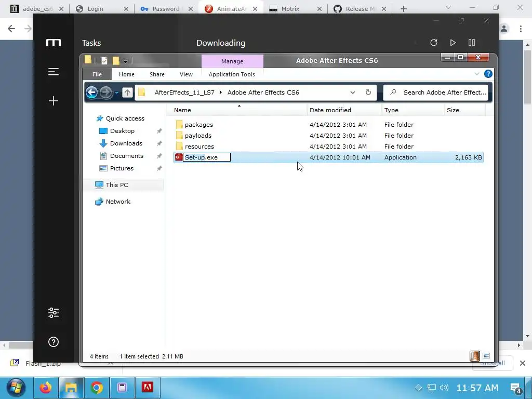Open Quick access in navigation pane
Image resolution: width=532 pixels, height=399 pixels.
point(125,118)
